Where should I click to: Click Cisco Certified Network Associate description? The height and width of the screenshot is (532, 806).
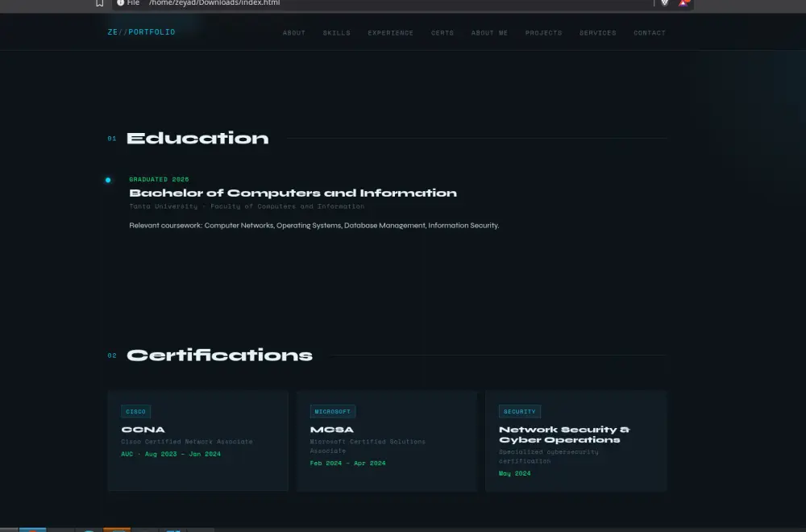point(187,442)
